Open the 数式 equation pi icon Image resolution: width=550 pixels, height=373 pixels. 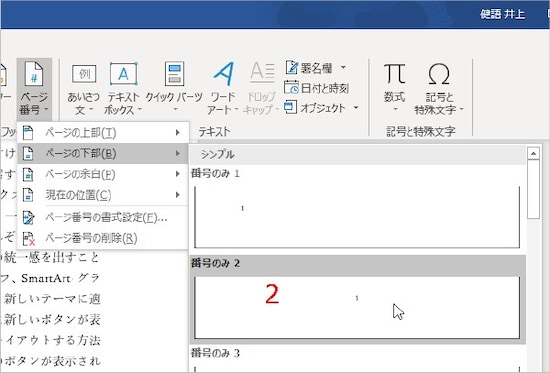[x=395, y=74]
